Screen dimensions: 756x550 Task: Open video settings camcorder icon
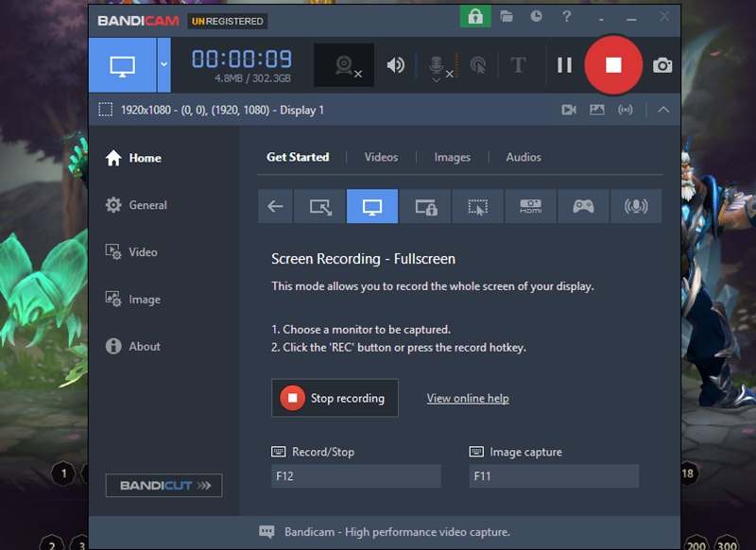569,110
